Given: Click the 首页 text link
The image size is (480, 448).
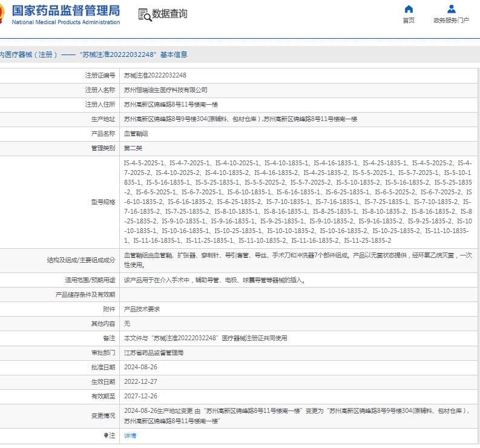Looking at the screenshot, I should click(x=409, y=20).
